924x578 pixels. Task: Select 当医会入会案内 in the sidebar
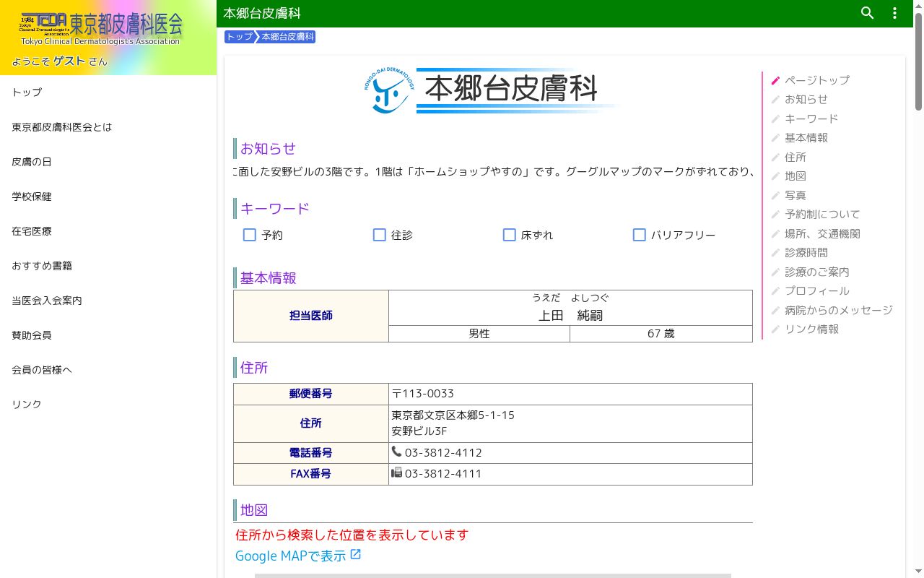click(x=108, y=301)
